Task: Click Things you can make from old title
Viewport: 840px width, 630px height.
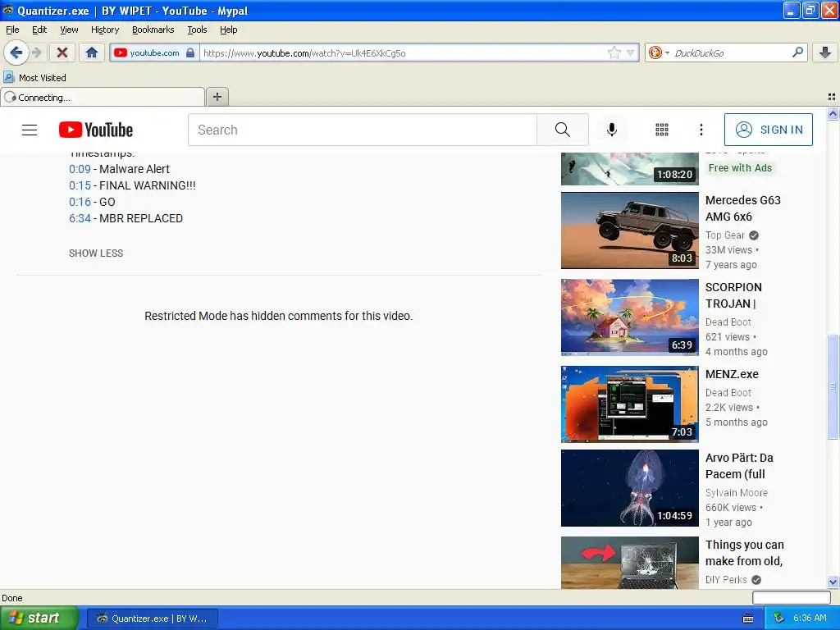Action: point(745,553)
